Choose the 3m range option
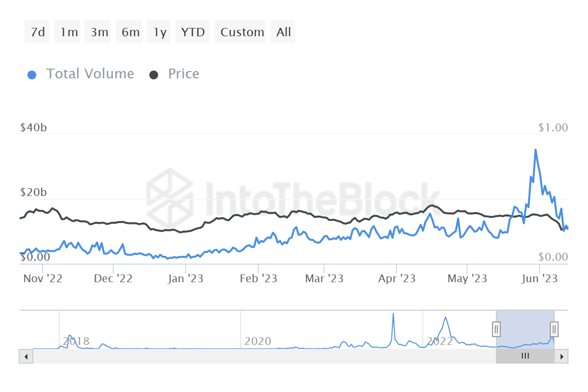The width and height of the screenshot is (588, 392). tap(99, 32)
